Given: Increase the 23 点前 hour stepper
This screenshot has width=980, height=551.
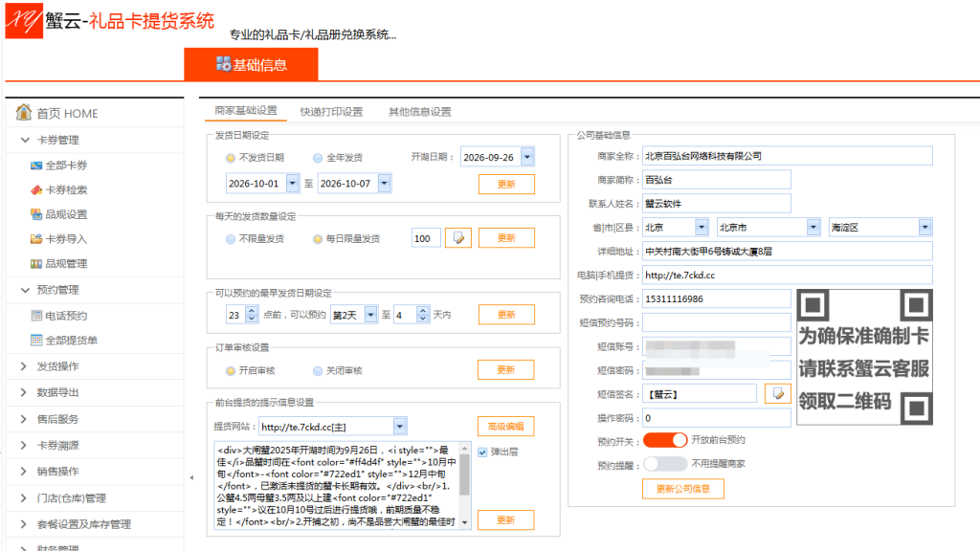Looking at the screenshot, I should point(252,311).
